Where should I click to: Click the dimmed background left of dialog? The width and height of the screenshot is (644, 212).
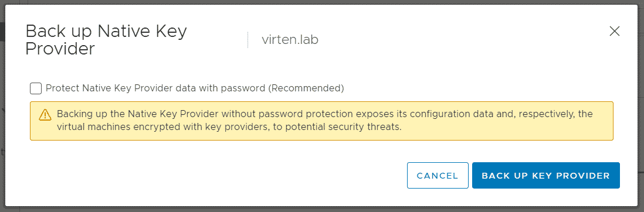point(2,123)
